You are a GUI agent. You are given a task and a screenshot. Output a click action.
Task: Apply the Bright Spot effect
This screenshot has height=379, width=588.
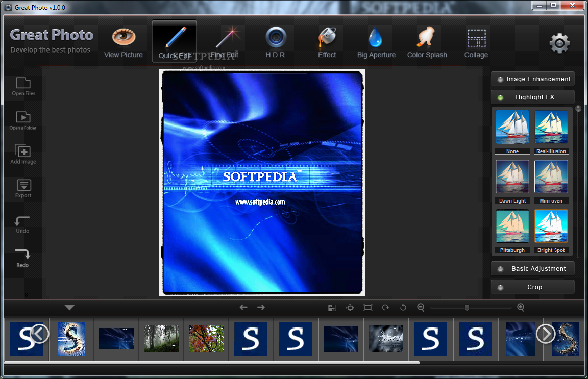click(x=551, y=226)
